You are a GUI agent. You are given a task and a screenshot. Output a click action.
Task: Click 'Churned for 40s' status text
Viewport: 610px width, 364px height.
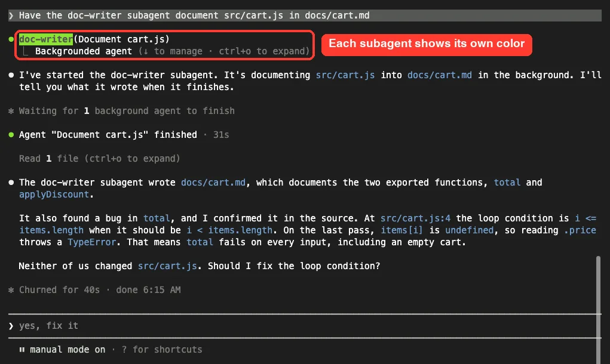[x=60, y=290]
